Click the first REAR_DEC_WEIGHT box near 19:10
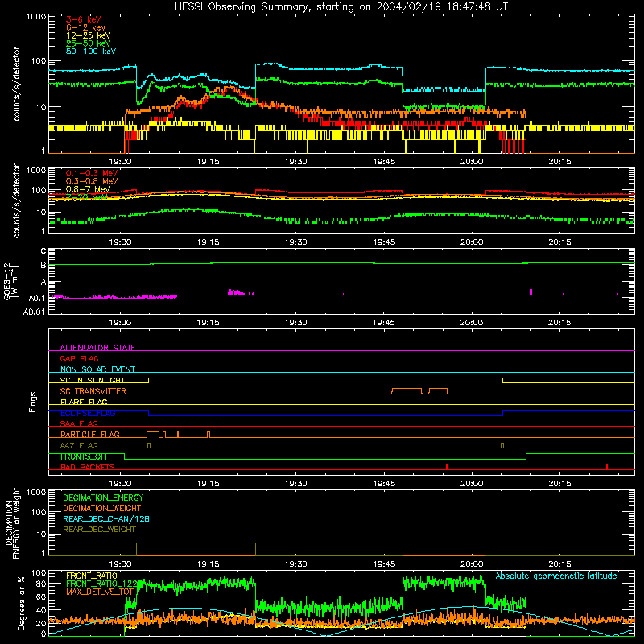 click(196, 549)
